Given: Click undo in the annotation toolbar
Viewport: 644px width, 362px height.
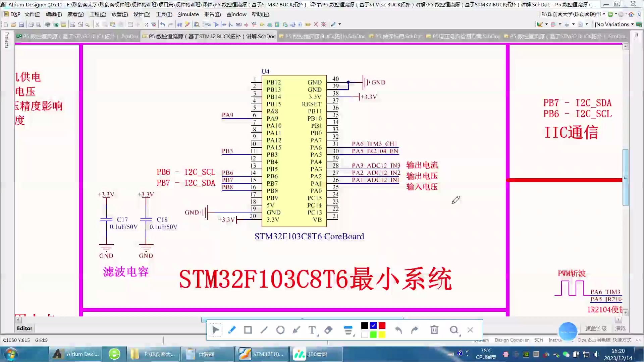Looking at the screenshot, I should click(x=398, y=330).
